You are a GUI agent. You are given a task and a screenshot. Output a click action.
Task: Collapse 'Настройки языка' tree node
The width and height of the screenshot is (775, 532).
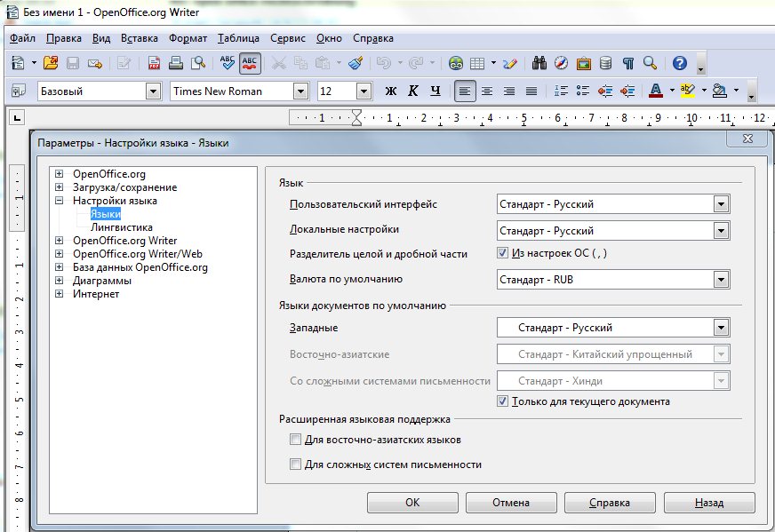coord(60,201)
